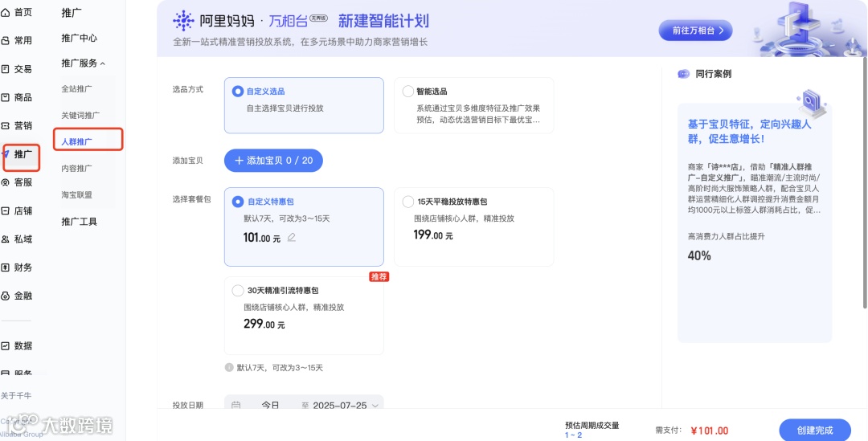Click the 客服 sidebar icon
The width and height of the screenshot is (868, 441).
click(6, 182)
